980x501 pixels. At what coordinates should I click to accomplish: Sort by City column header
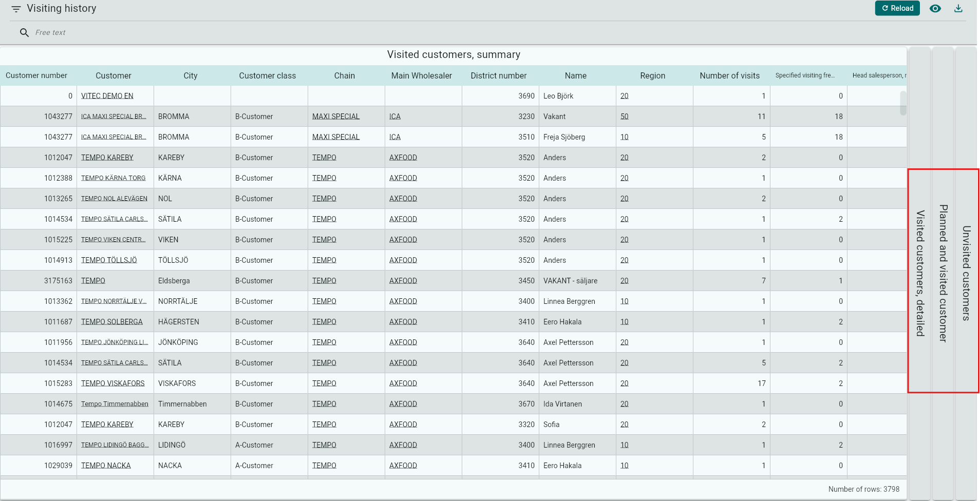pyautogui.click(x=191, y=75)
